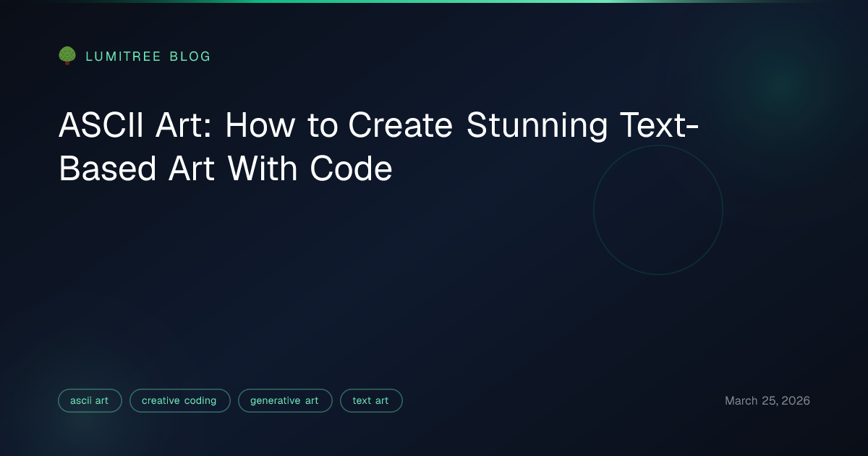The image size is (868, 456).
Task: Click the date March 25, 2026
Action: tap(767, 400)
